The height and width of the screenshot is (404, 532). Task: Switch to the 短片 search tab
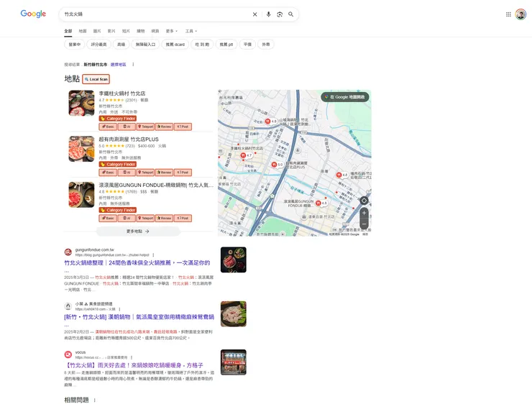(x=126, y=31)
